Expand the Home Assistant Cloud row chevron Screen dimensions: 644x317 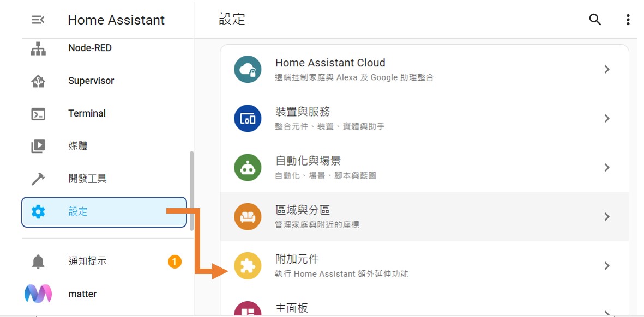[607, 70]
